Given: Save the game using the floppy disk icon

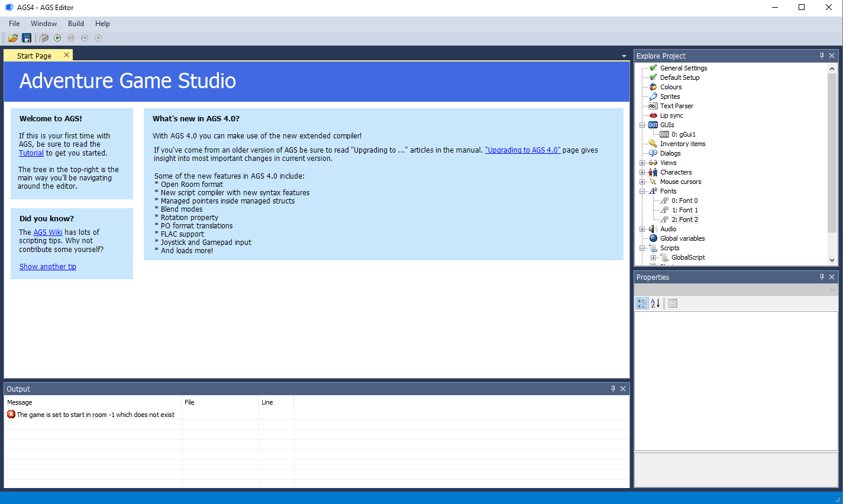Looking at the screenshot, I should (x=27, y=38).
